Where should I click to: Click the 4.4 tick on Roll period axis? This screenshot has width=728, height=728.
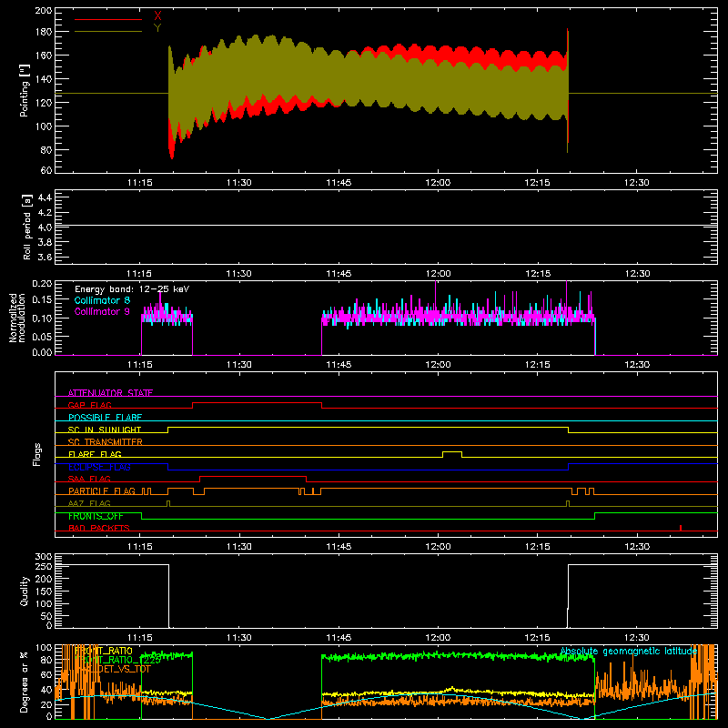[x=45, y=197]
